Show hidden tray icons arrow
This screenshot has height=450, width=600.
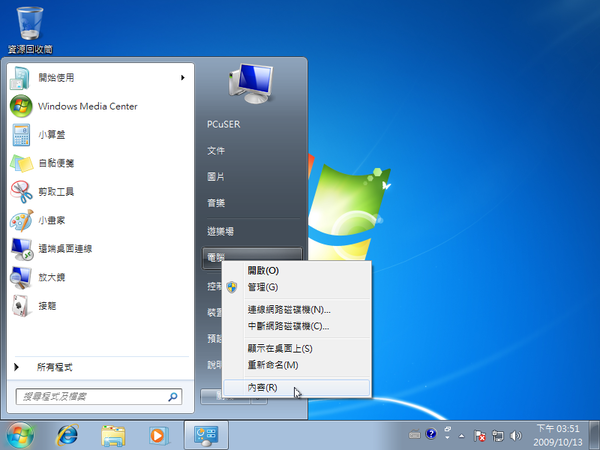[462, 436]
